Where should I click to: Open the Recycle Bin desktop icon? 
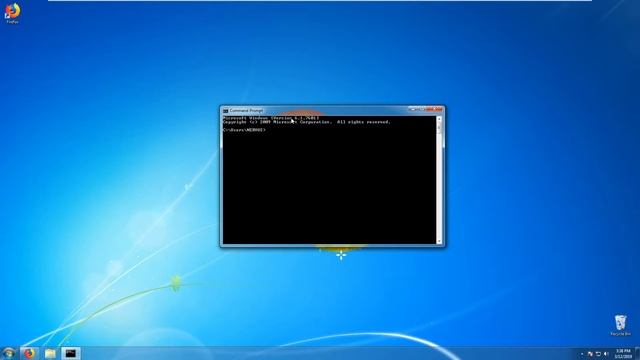(x=620, y=325)
